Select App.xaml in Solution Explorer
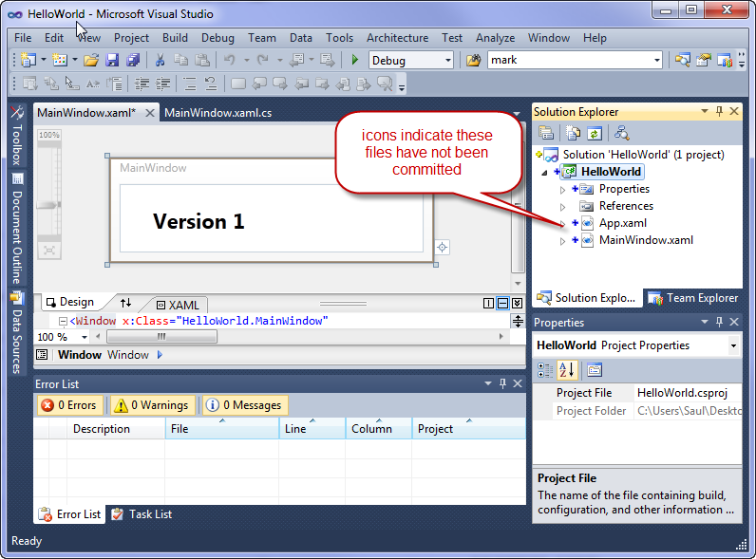Viewport: 756px width, 559px height. pyautogui.click(x=622, y=223)
